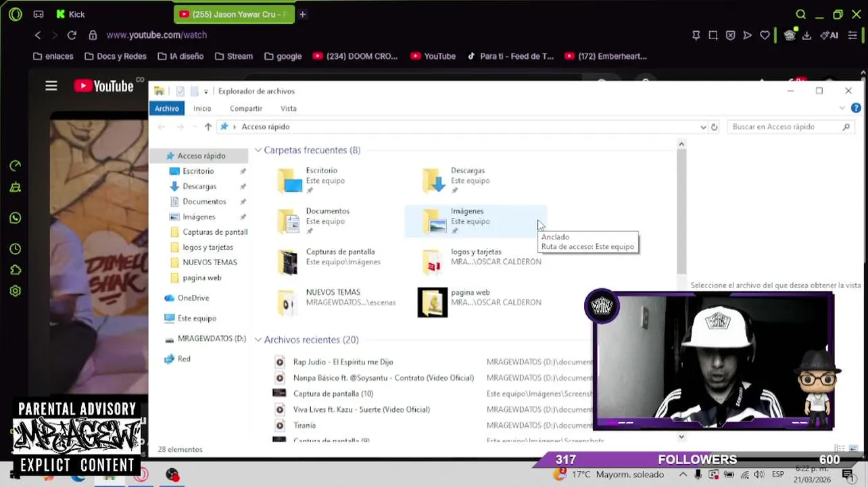The image size is (868, 487).
Task: Open the enlaces bookmarks folder
Action: click(53, 56)
